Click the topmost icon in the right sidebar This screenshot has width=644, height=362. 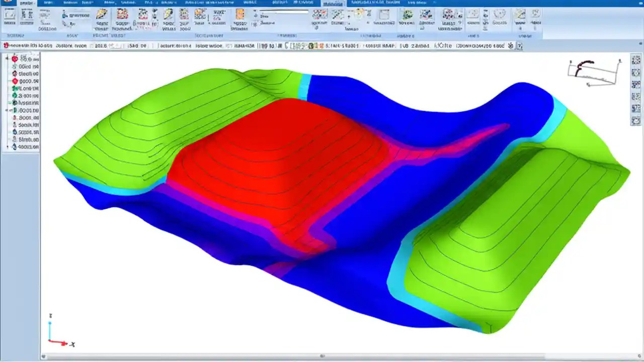(635, 59)
